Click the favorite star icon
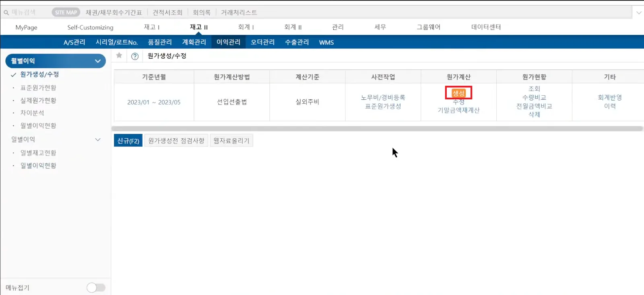The height and width of the screenshot is (295, 644). pyautogui.click(x=119, y=55)
